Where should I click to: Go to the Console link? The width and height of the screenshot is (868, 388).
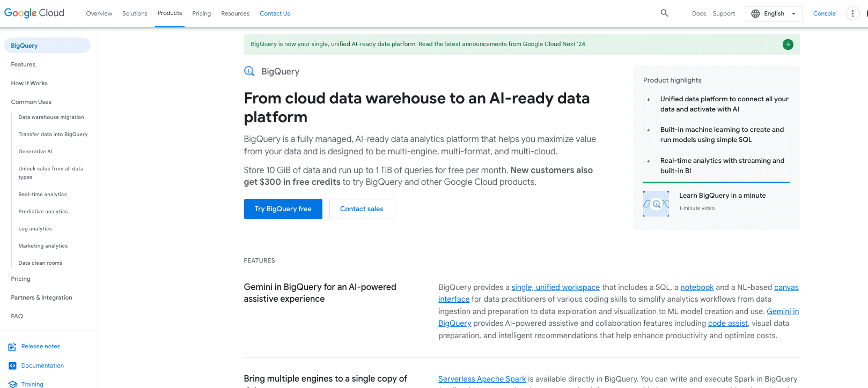coord(824,13)
